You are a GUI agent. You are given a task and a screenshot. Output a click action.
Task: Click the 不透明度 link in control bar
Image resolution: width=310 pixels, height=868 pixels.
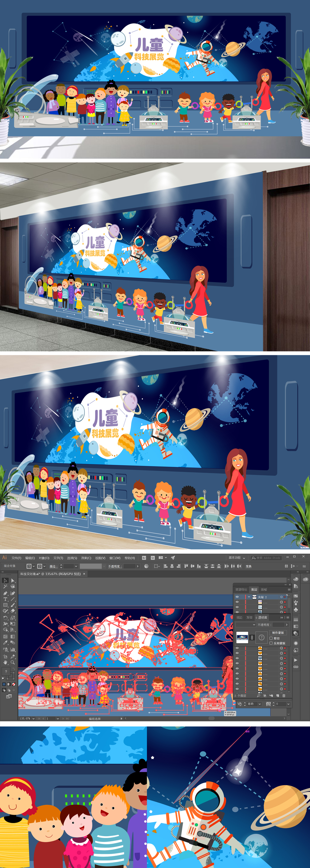point(115,567)
